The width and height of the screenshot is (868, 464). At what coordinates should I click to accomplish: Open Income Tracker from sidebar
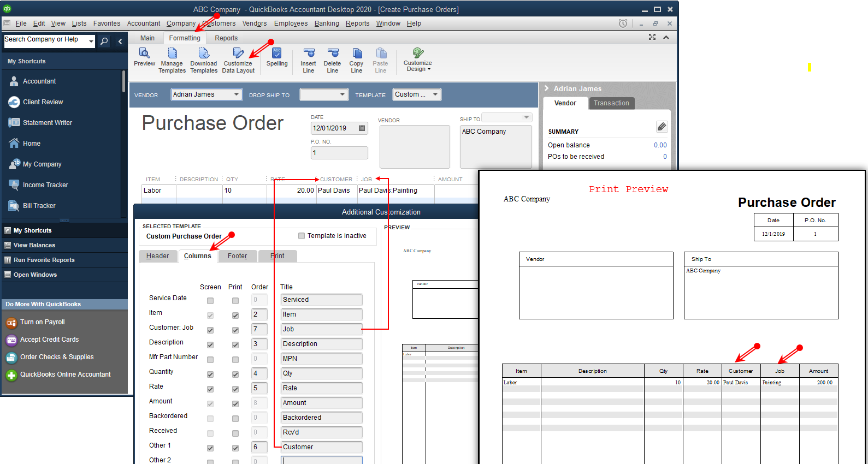coord(45,185)
